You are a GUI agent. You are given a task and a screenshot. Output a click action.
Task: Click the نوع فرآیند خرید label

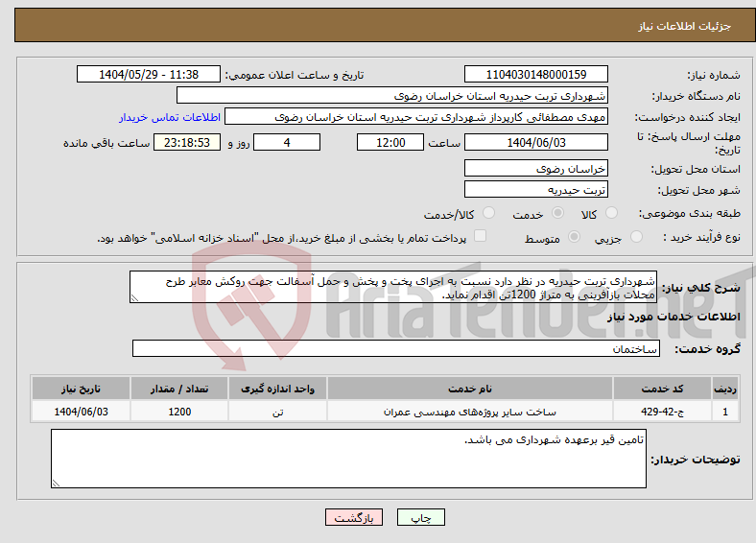(x=701, y=237)
